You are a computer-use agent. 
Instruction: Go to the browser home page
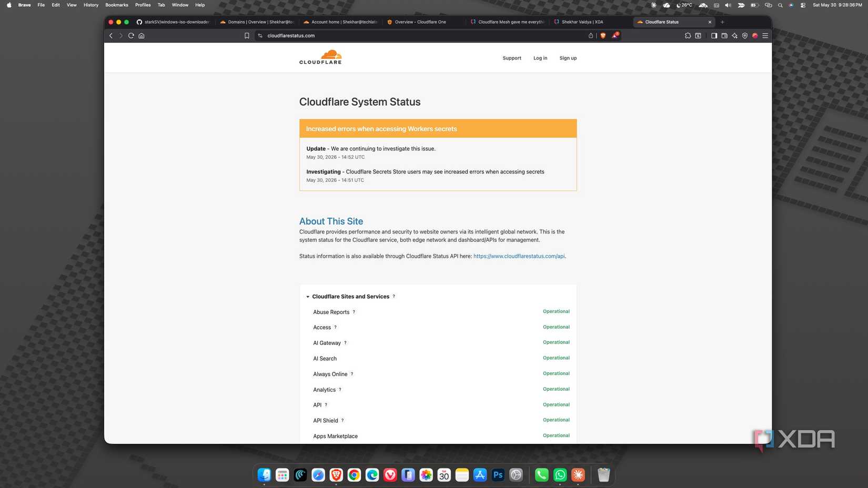142,36
